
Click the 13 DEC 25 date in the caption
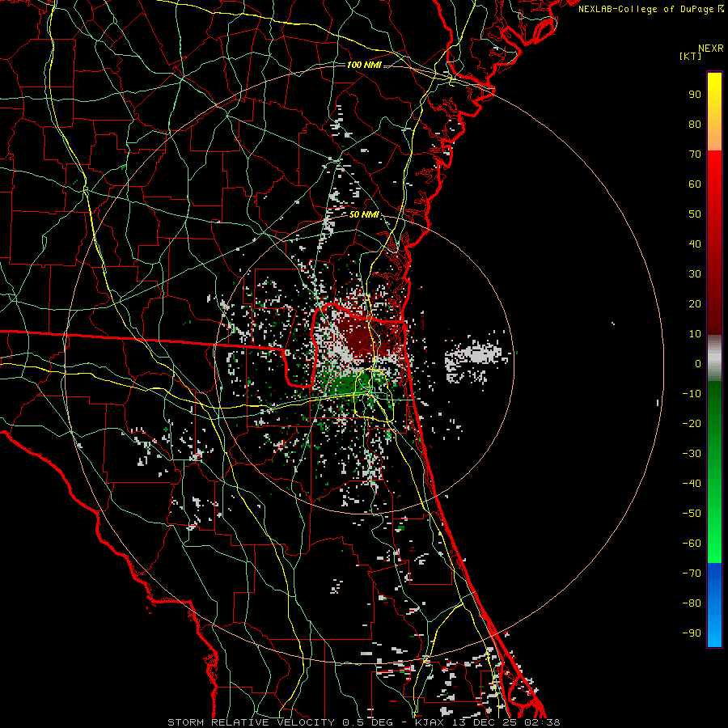coord(485,722)
